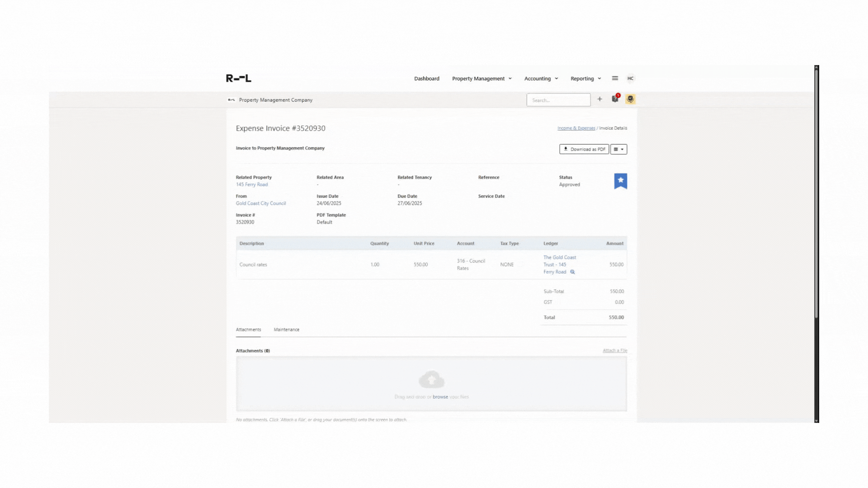868x488 pixels.
Task: Click the Attach a File link
Action: click(x=615, y=350)
